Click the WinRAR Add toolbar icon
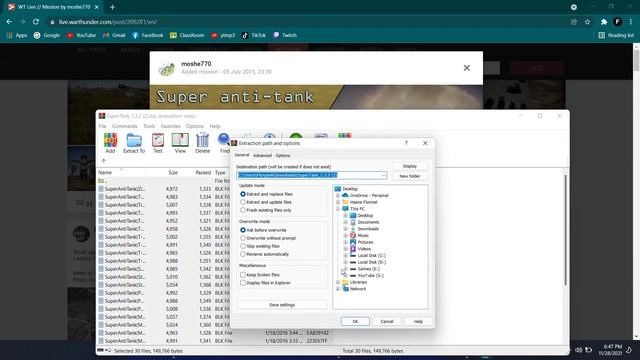 coord(110,143)
